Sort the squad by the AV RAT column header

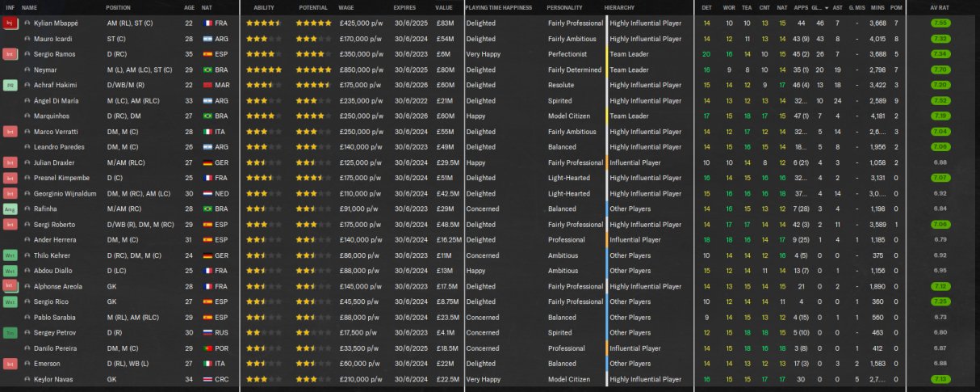coord(940,7)
